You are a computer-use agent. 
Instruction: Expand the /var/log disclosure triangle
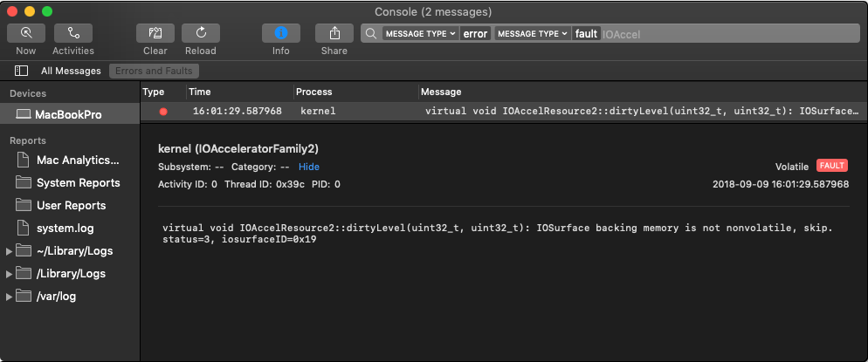pyautogui.click(x=9, y=297)
